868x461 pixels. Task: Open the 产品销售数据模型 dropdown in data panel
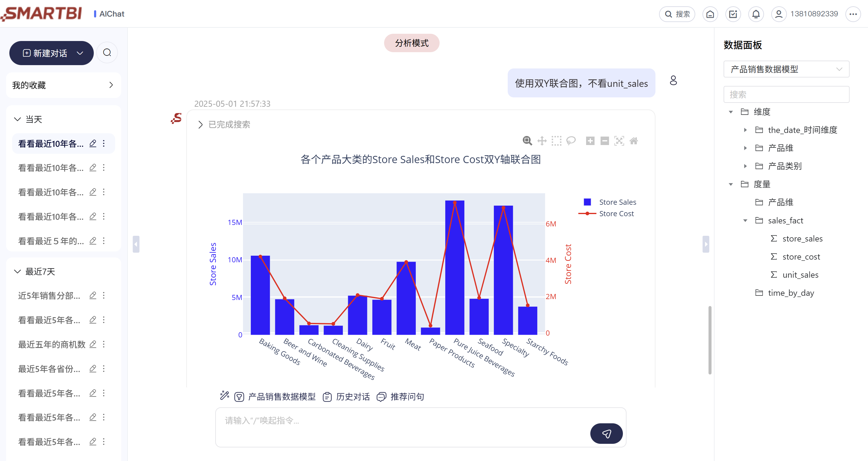click(786, 69)
